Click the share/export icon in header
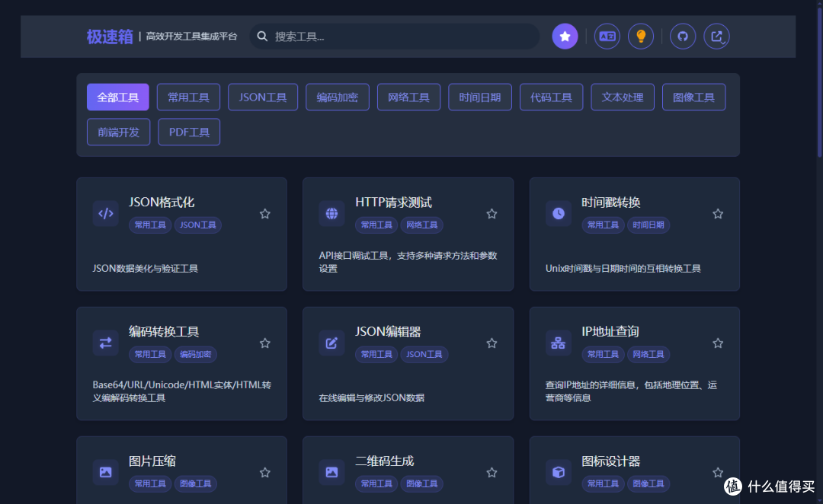 [716, 37]
